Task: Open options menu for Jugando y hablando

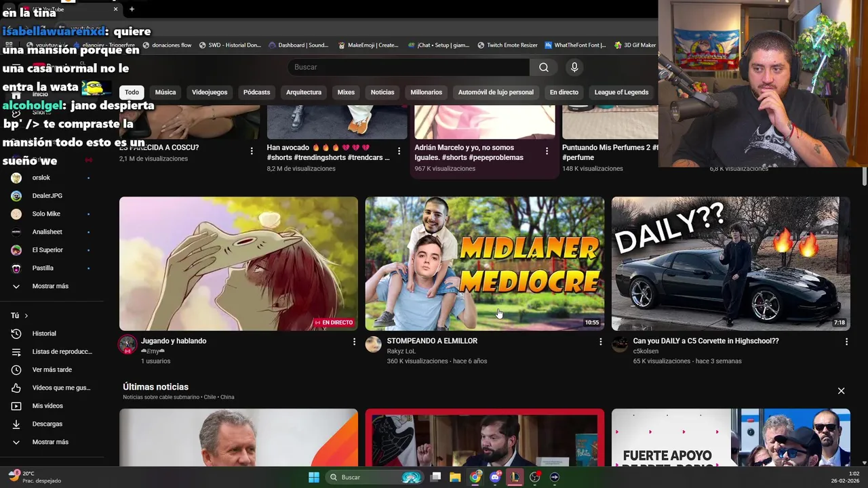Action: [x=354, y=342]
